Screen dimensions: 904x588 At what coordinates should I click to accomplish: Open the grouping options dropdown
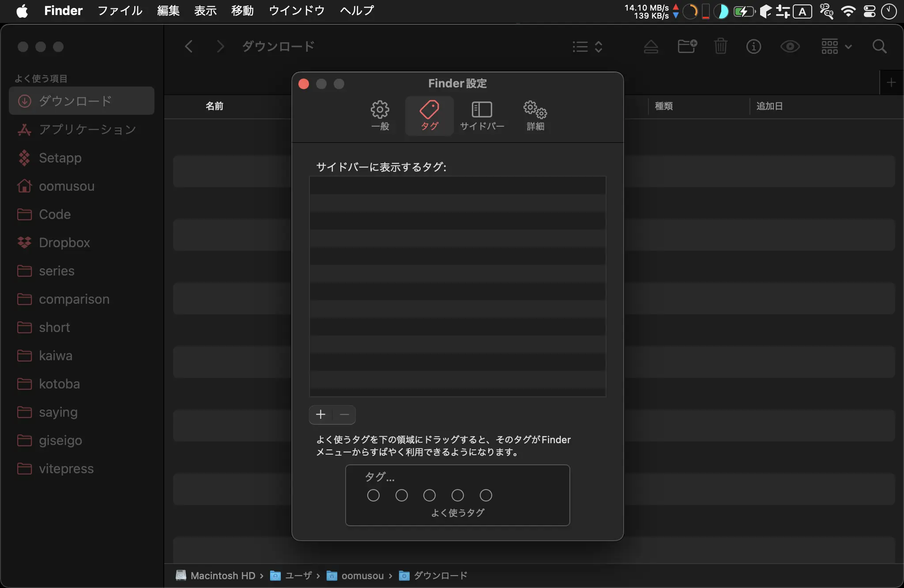coord(836,46)
